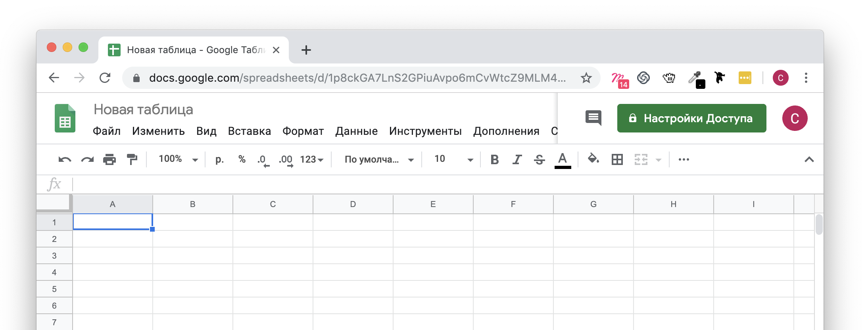Go back with the browser back arrow
Screen dimensions: 868x330
(54, 78)
